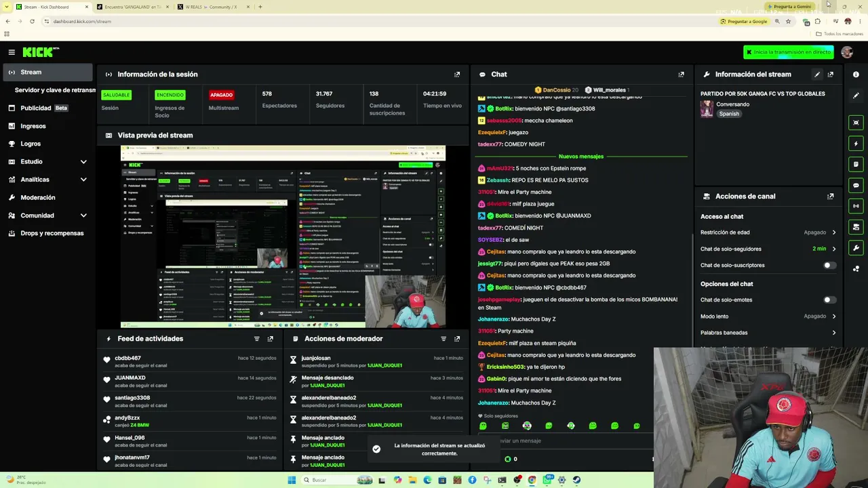Click the browser address bar
This screenshot has height=488, width=868.
(380, 21)
